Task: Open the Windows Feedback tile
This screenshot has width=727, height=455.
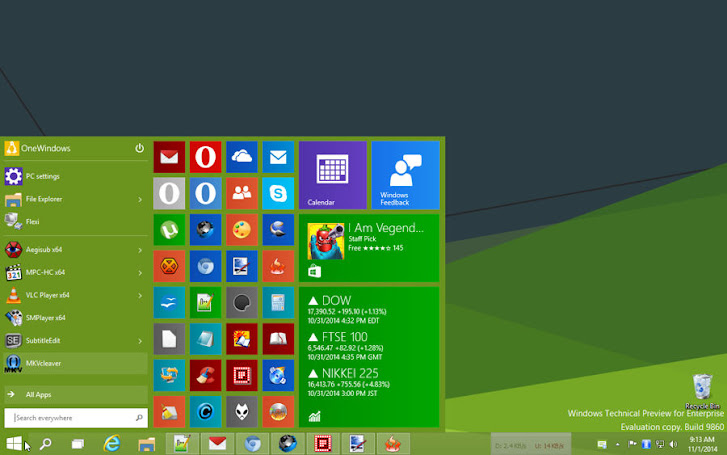Action: [x=406, y=175]
